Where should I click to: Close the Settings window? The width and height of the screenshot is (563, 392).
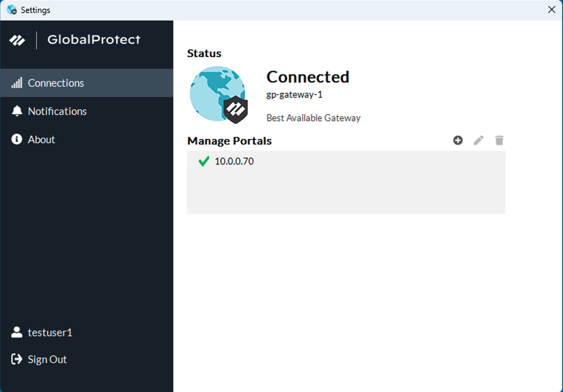point(551,9)
